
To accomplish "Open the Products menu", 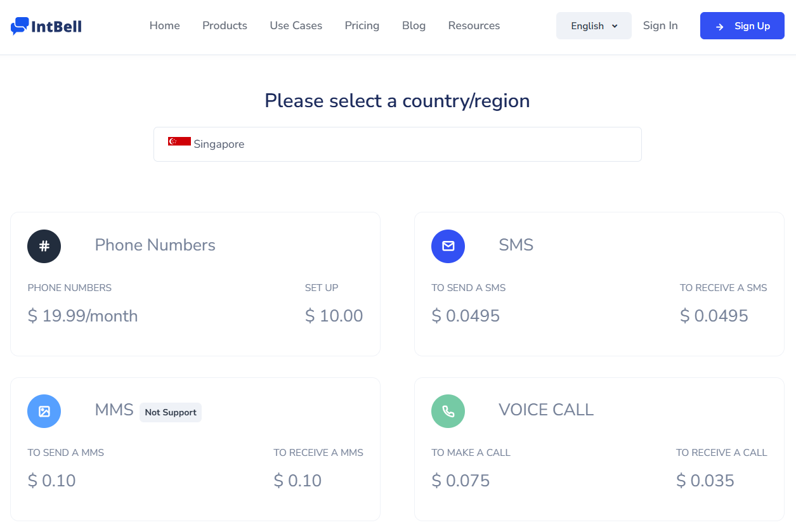I will [225, 25].
